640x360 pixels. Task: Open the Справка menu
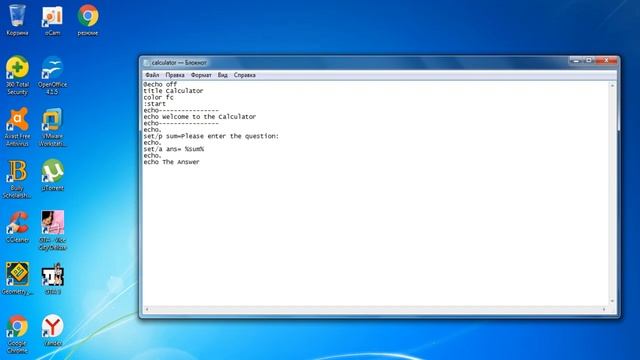click(244, 75)
